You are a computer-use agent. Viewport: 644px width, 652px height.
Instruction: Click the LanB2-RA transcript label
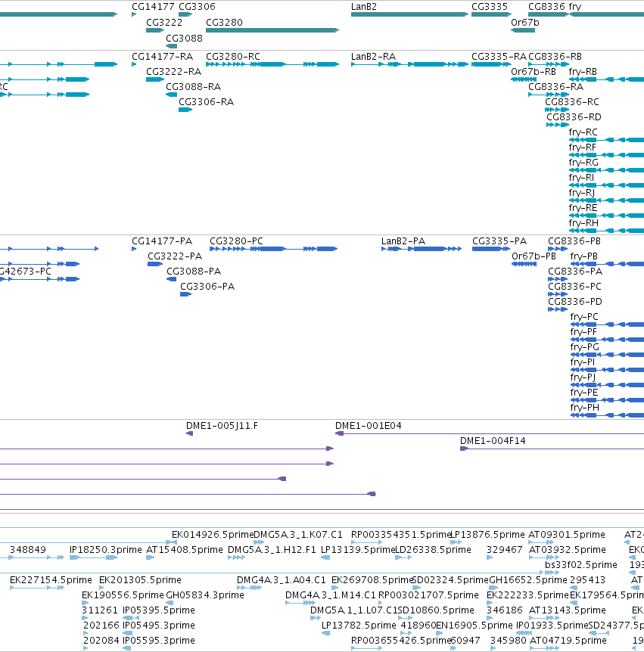tap(374, 57)
